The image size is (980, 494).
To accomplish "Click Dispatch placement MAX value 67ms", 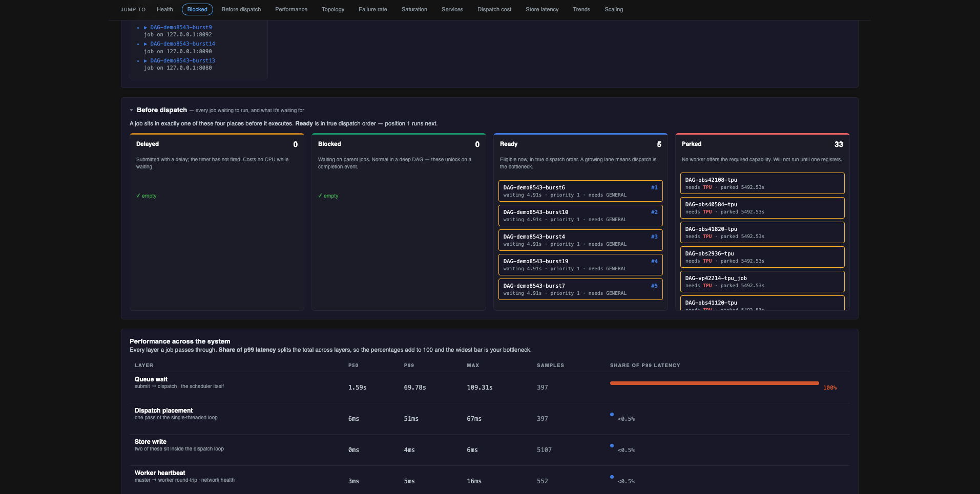I will point(474,419).
